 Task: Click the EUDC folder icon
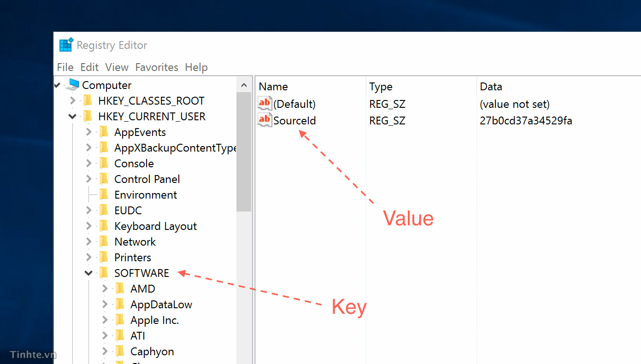(104, 211)
